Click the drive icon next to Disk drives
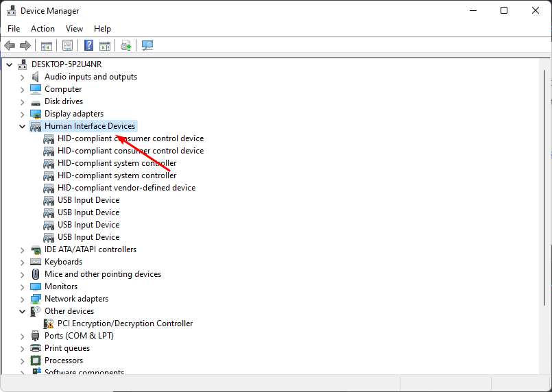The width and height of the screenshot is (552, 392). tap(36, 103)
